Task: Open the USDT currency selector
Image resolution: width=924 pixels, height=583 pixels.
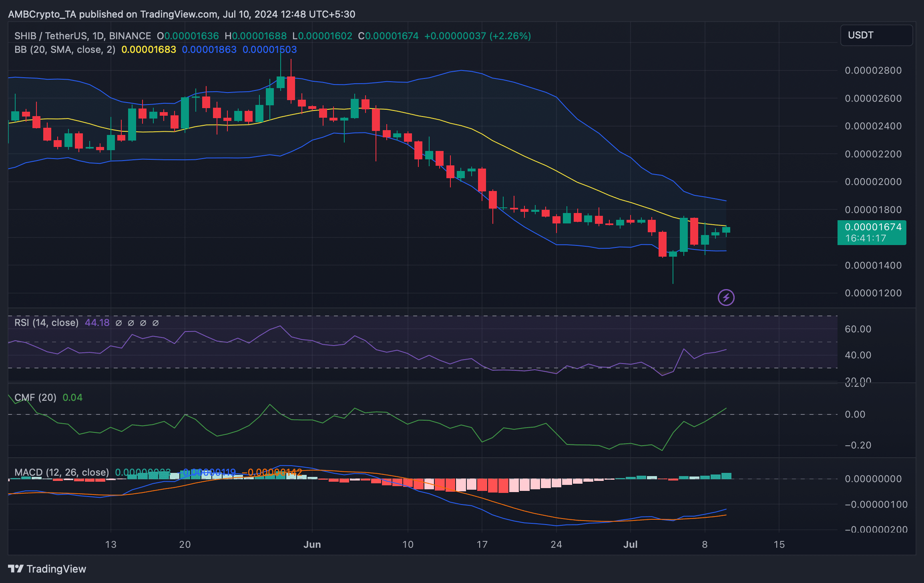Action: point(876,35)
